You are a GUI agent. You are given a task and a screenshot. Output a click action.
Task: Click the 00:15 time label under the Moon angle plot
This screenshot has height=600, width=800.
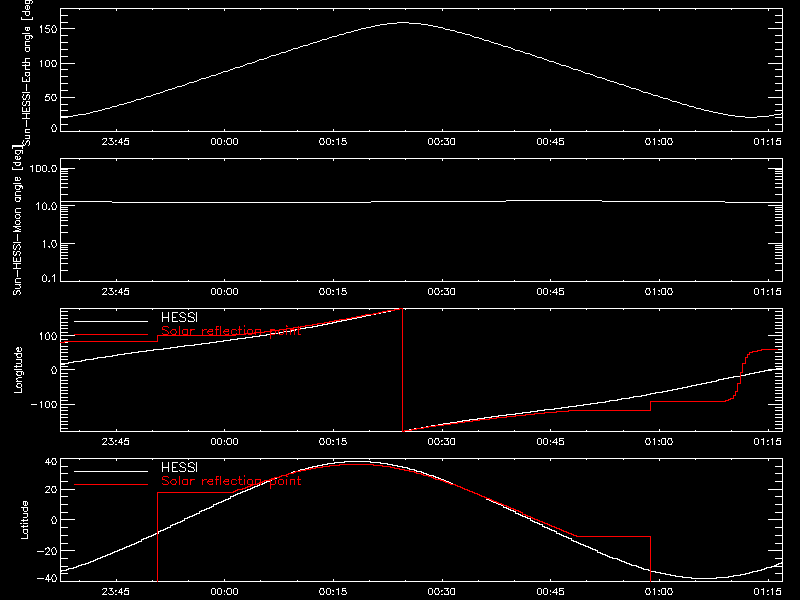333,292
